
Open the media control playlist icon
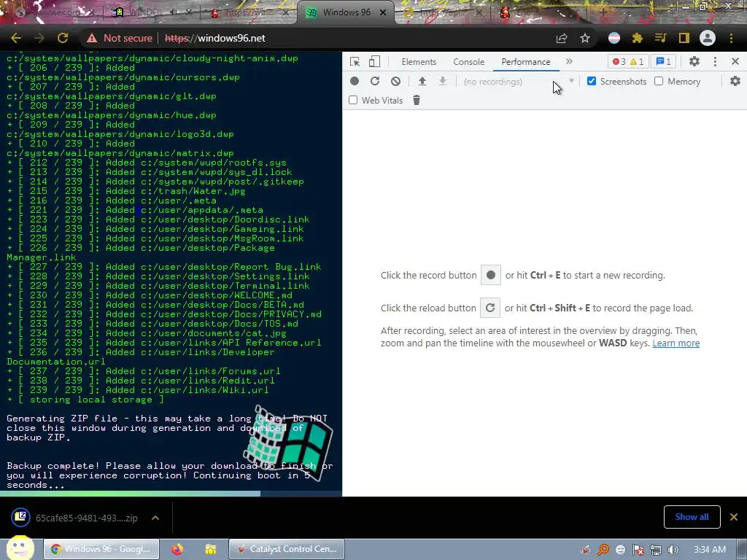660,38
